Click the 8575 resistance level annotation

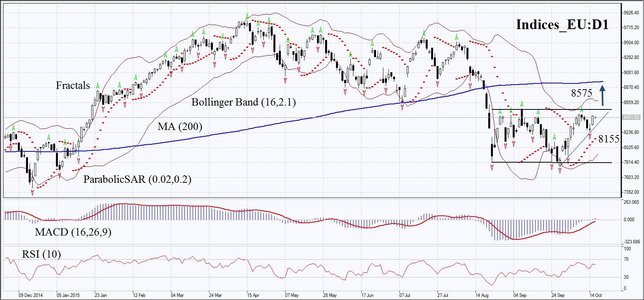coord(581,93)
